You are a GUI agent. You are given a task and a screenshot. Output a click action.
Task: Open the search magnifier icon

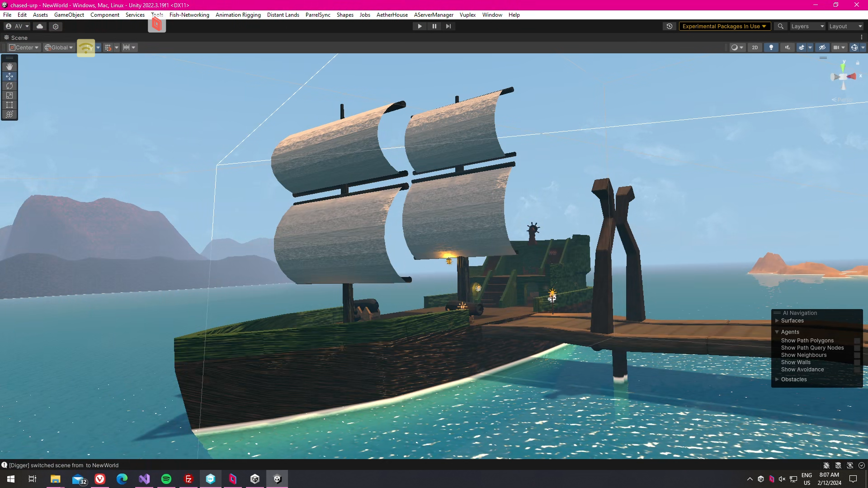point(780,26)
